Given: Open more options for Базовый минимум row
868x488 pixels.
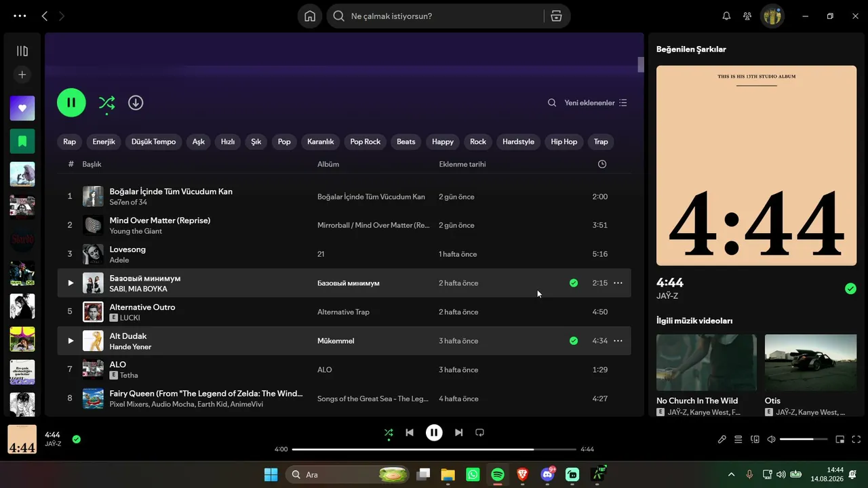Looking at the screenshot, I should click(x=618, y=283).
